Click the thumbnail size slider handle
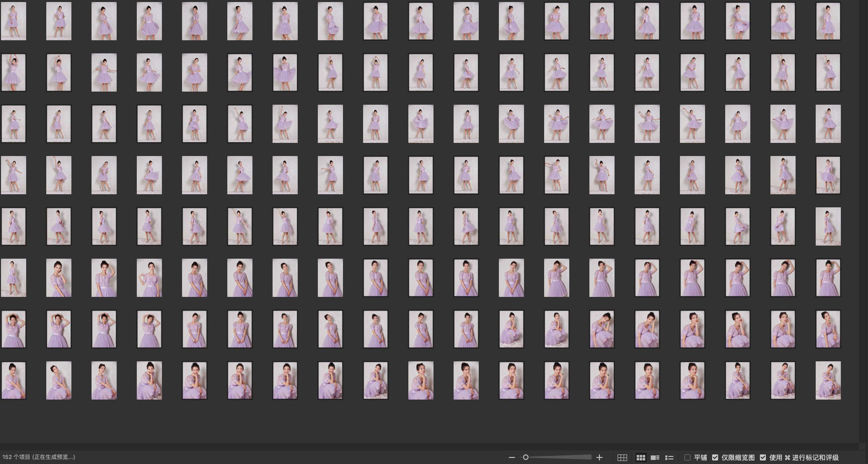868x464 pixels. coord(526,457)
